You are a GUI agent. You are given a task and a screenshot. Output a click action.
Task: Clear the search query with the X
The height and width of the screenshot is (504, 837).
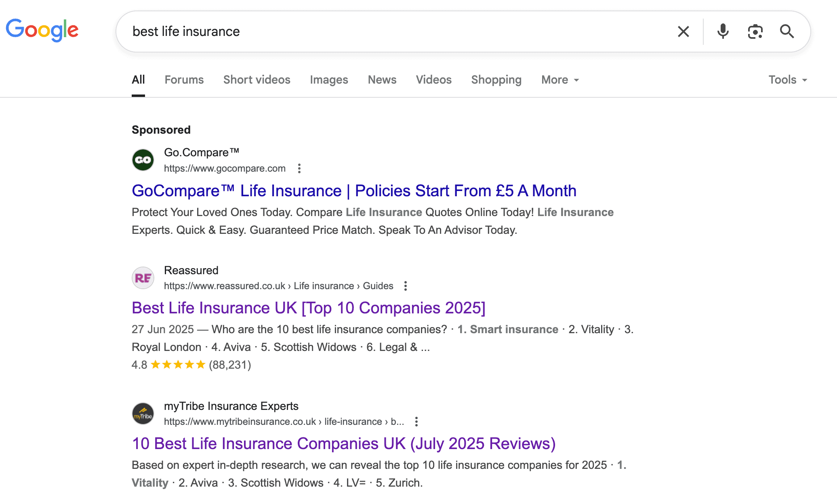tap(683, 31)
